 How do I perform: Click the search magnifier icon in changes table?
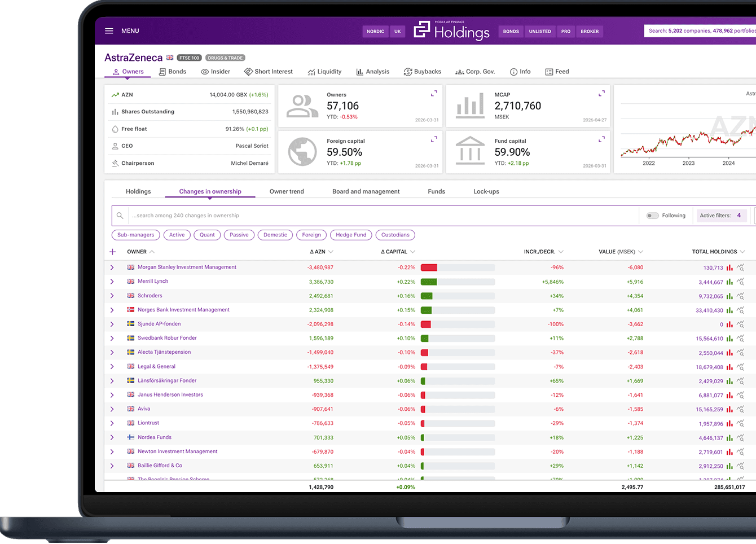(120, 216)
